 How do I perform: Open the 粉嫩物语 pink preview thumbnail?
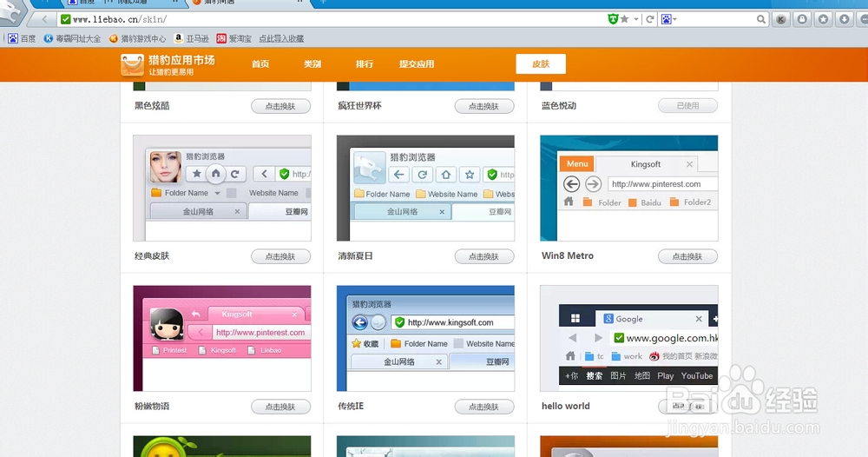(222, 339)
